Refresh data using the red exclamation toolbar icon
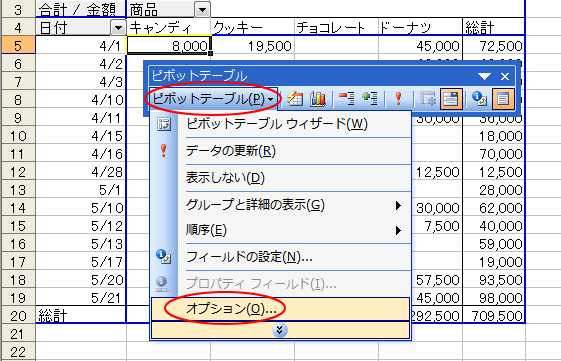The image size is (561, 361). click(x=398, y=98)
